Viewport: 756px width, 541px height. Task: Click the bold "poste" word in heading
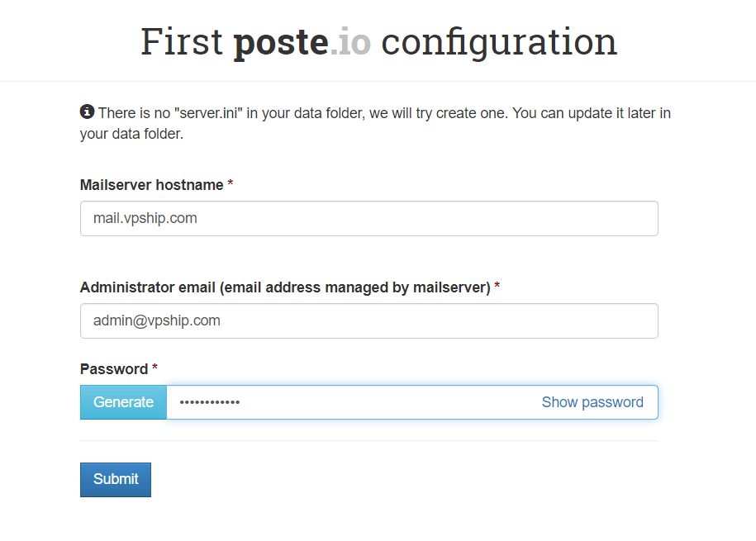click(281, 42)
